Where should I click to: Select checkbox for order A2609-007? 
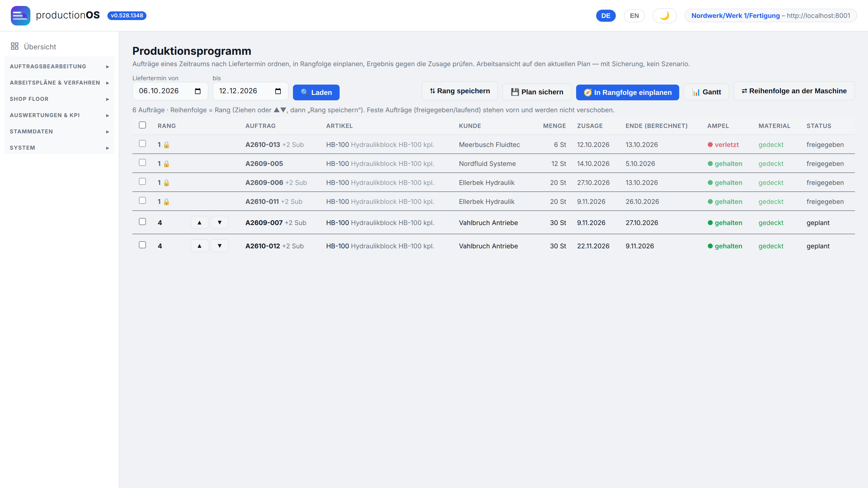tap(142, 221)
